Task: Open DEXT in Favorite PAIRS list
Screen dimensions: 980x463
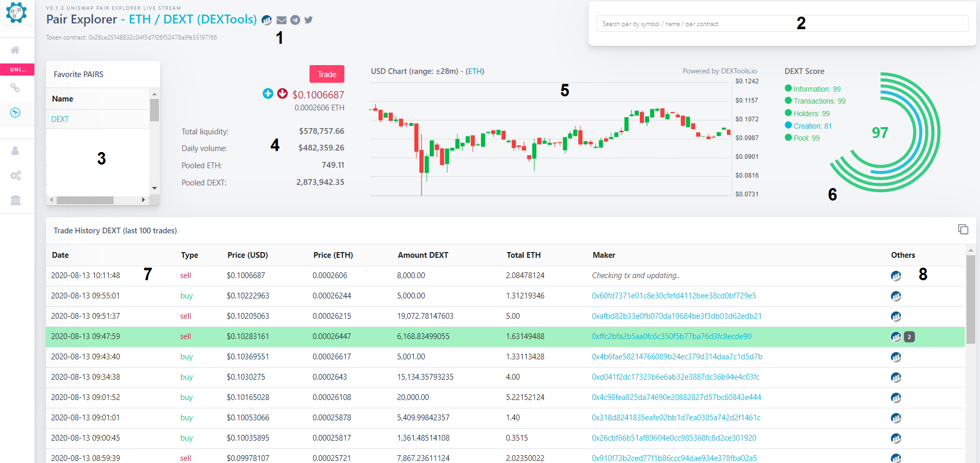Action: [60, 119]
